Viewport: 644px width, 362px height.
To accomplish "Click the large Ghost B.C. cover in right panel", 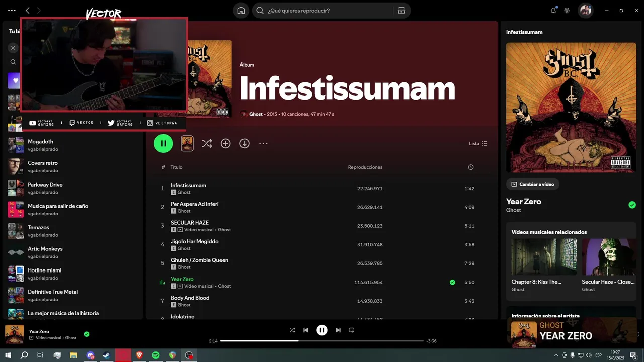I will pos(571,107).
